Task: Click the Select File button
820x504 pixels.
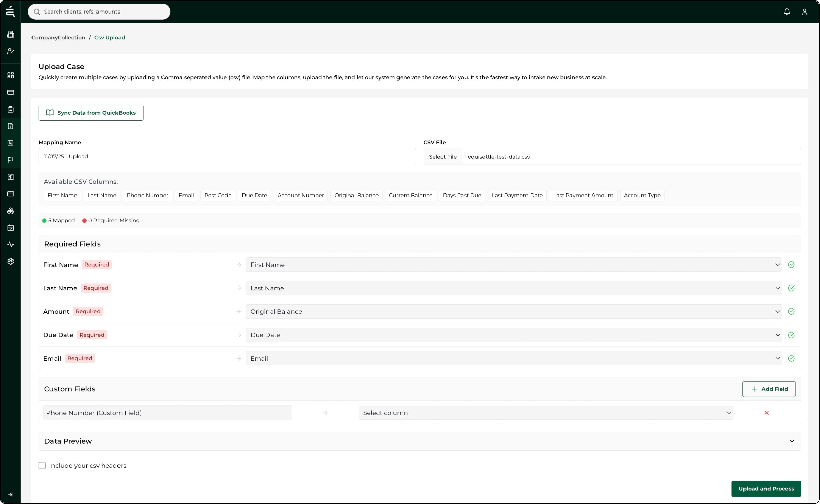Action: coord(443,157)
